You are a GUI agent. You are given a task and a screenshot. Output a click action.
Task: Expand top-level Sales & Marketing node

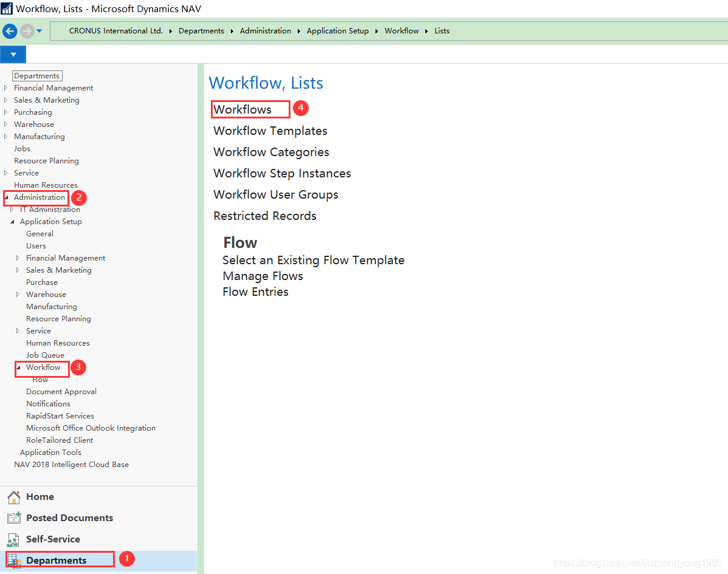coord(5,100)
